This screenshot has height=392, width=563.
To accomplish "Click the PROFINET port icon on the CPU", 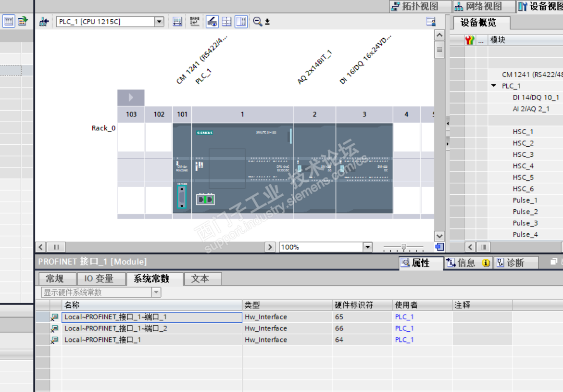I will [205, 199].
